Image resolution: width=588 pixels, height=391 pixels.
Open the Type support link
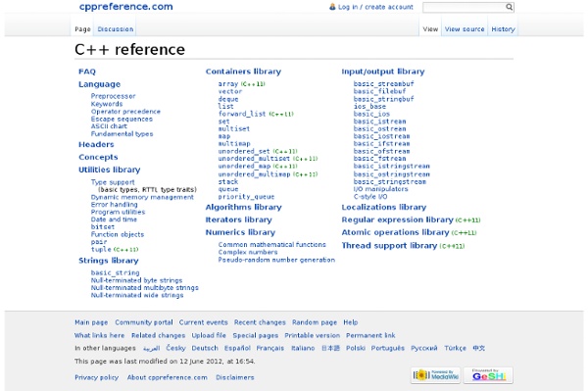click(x=113, y=182)
